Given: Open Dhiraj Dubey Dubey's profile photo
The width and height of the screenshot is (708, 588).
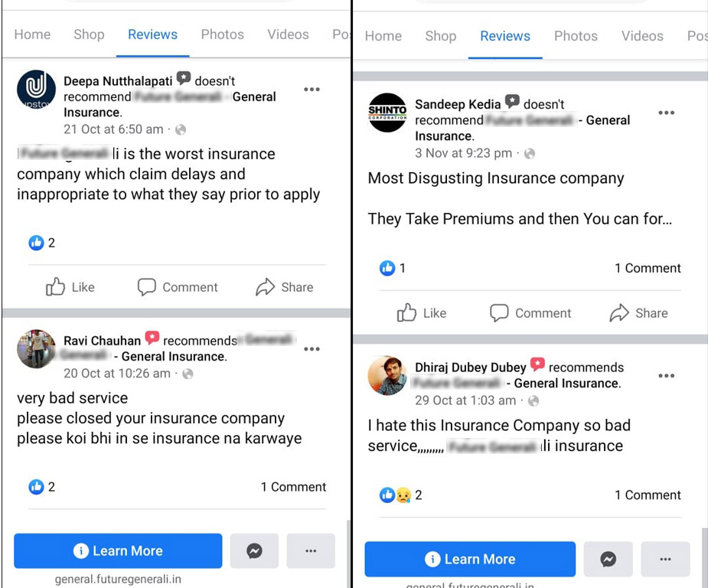Looking at the screenshot, I should pyautogui.click(x=387, y=376).
